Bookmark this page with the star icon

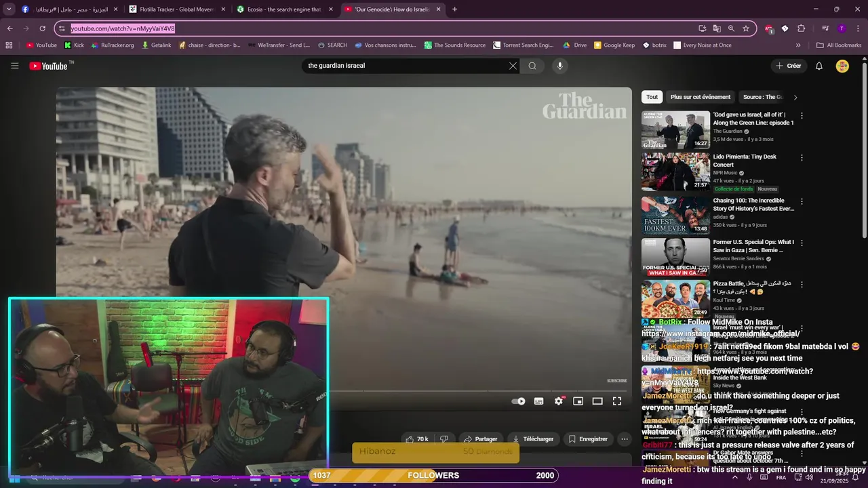point(746,28)
